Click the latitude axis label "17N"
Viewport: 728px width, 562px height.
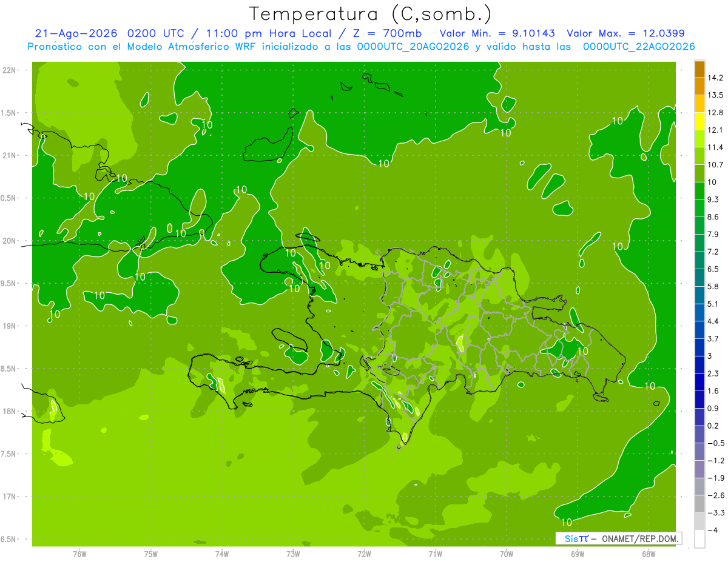point(10,497)
